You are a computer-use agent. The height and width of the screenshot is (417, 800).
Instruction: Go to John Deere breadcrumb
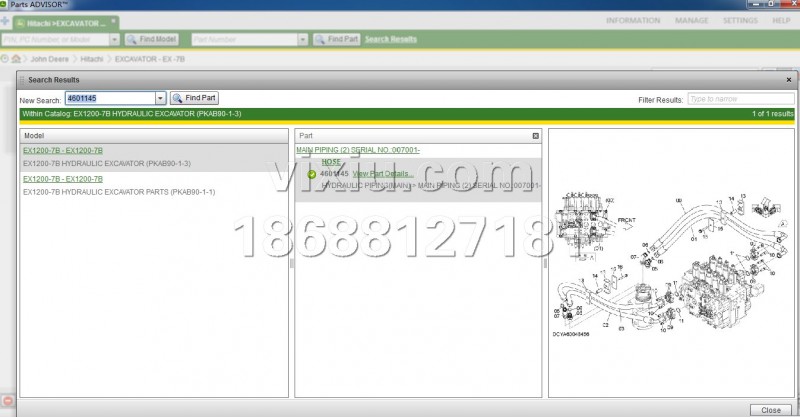pos(49,59)
